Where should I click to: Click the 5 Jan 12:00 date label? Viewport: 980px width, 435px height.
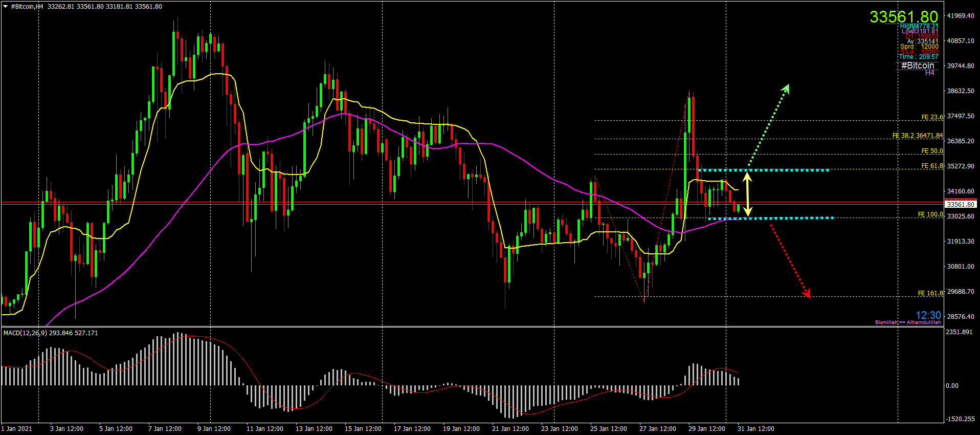[116, 429]
